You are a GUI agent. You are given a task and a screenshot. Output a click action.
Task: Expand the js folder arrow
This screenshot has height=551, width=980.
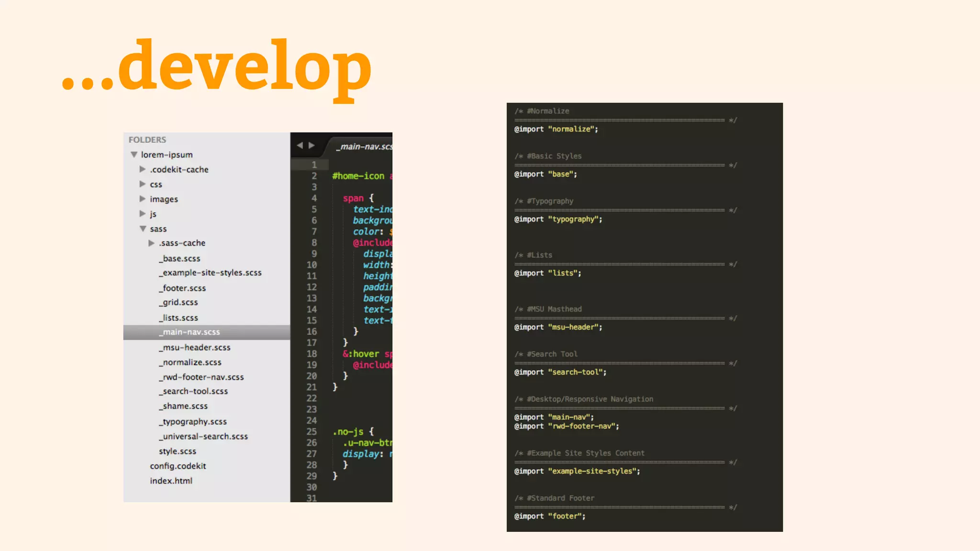[x=142, y=213]
